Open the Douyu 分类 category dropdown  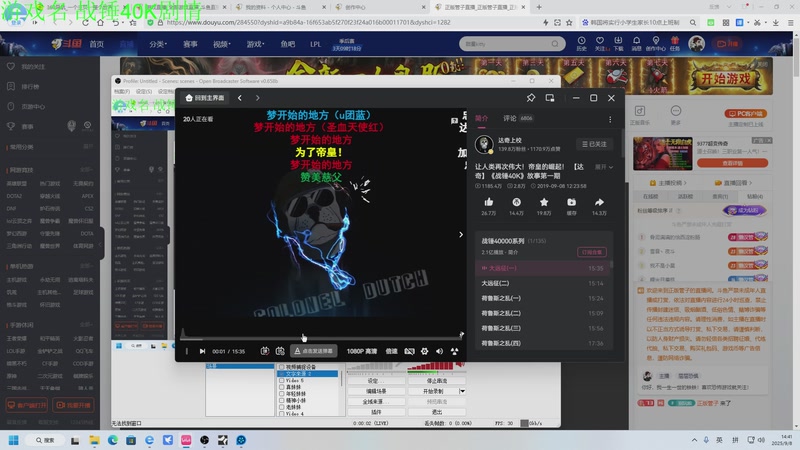(x=158, y=44)
